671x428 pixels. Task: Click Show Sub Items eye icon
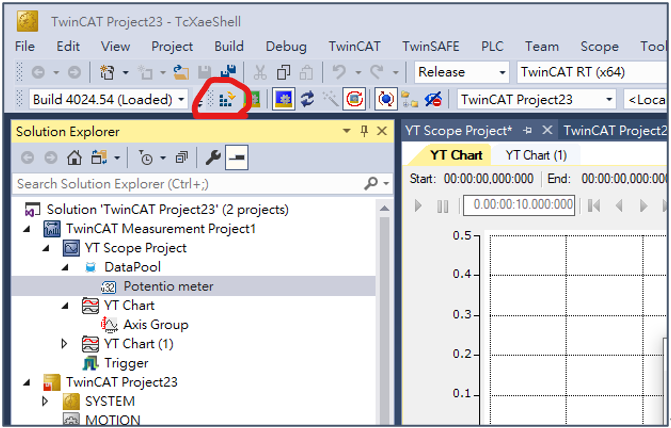pyautogui.click(x=433, y=100)
